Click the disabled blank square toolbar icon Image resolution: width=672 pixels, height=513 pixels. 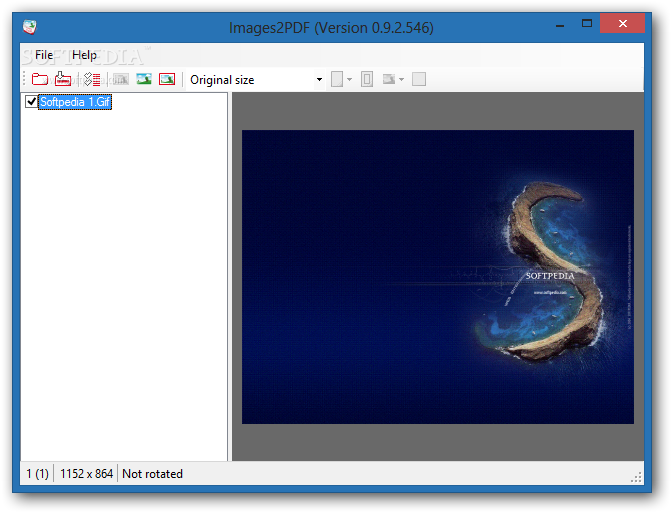tap(419, 79)
